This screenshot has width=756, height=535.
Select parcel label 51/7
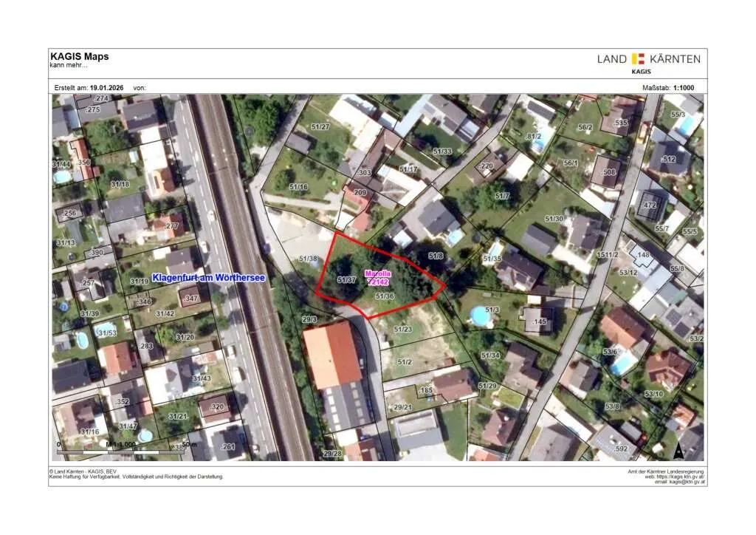[502, 196]
